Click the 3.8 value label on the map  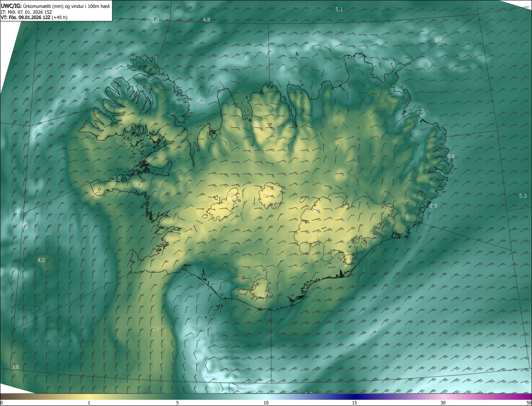15,367
